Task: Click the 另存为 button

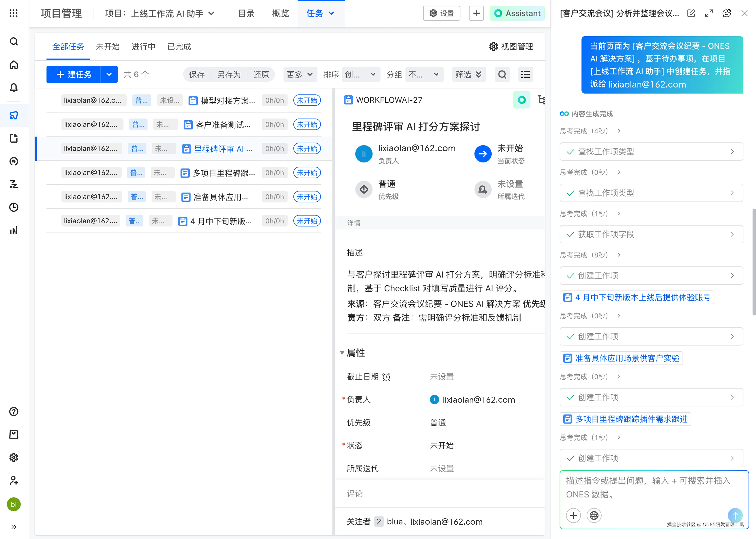Action: click(x=229, y=74)
